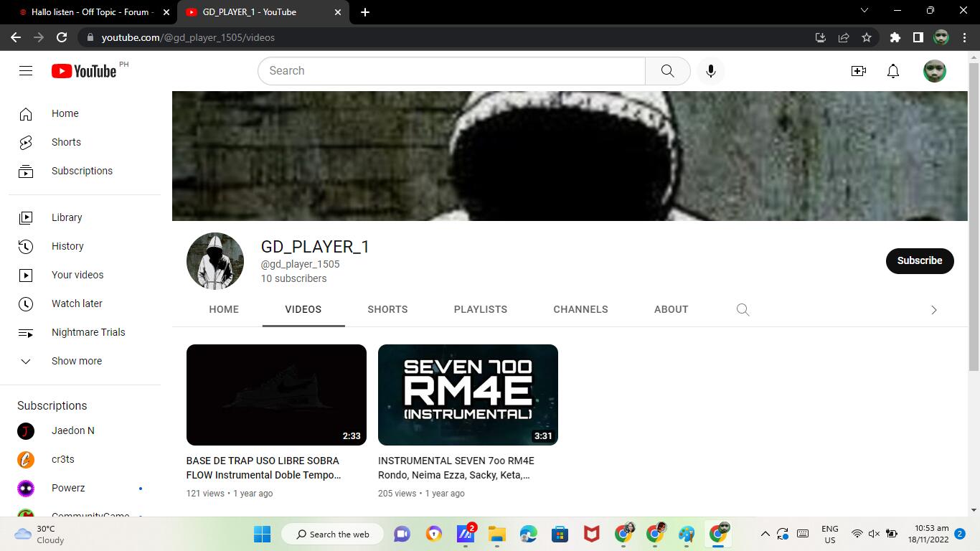Click the YouTube search input field

point(452,71)
